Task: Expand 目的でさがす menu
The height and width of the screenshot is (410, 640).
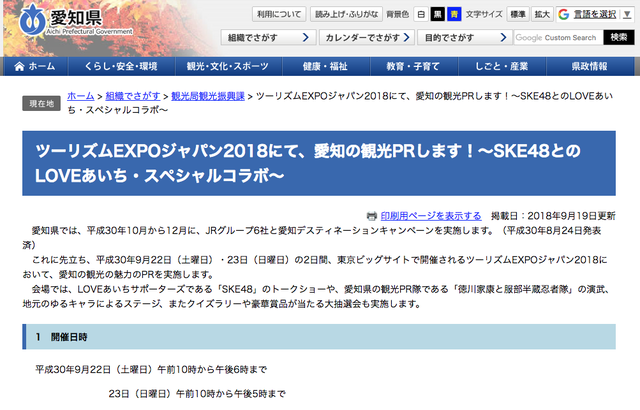Action: tap(465, 38)
